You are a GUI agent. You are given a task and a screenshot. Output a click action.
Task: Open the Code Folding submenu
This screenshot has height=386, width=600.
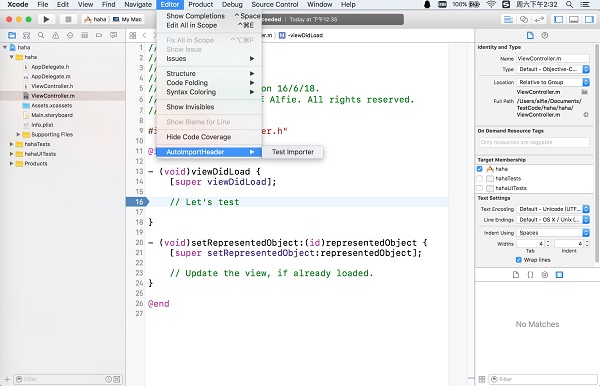pyautogui.click(x=209, y=83)
